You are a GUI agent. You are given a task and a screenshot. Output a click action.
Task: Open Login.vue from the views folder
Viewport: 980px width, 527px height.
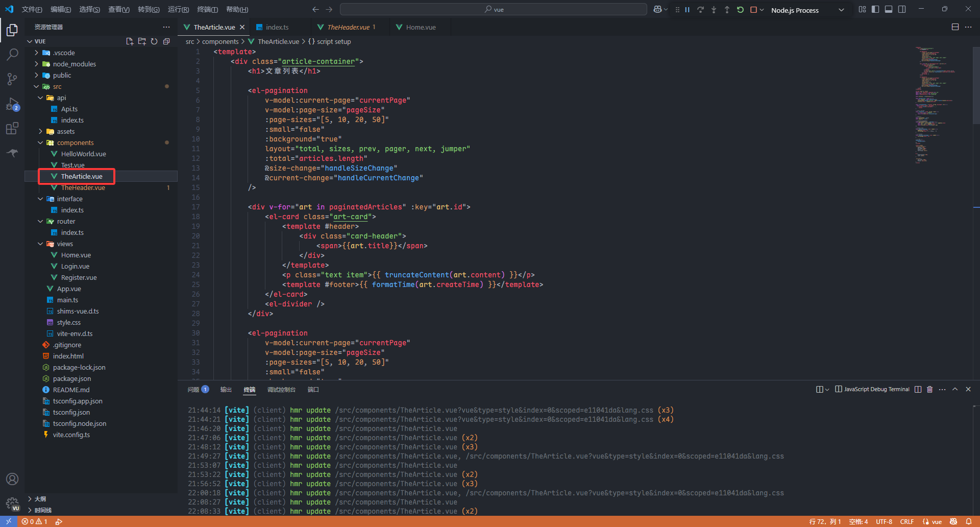[x=75, y=266]
